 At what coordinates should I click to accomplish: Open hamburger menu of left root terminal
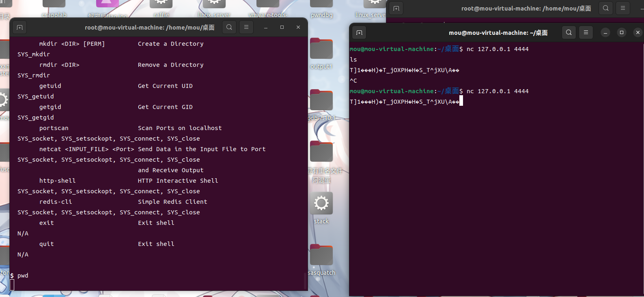click(x=246, y=28)
